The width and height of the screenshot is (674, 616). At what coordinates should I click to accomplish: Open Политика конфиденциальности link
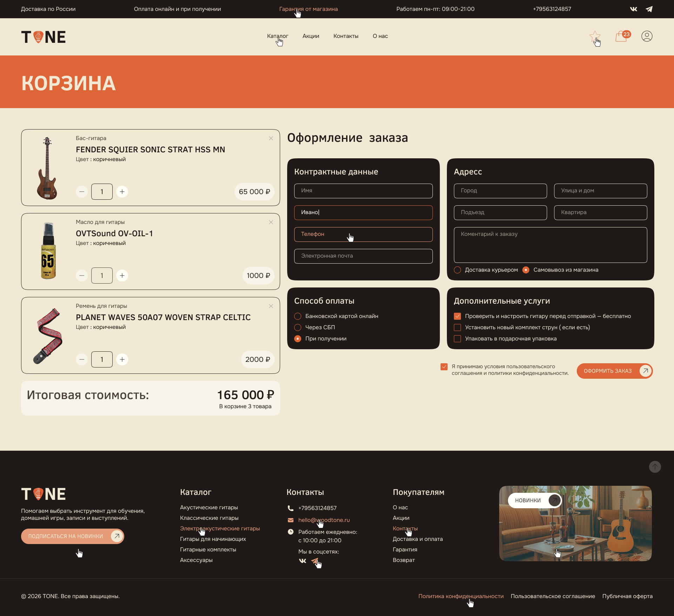[x=461, y=596]
